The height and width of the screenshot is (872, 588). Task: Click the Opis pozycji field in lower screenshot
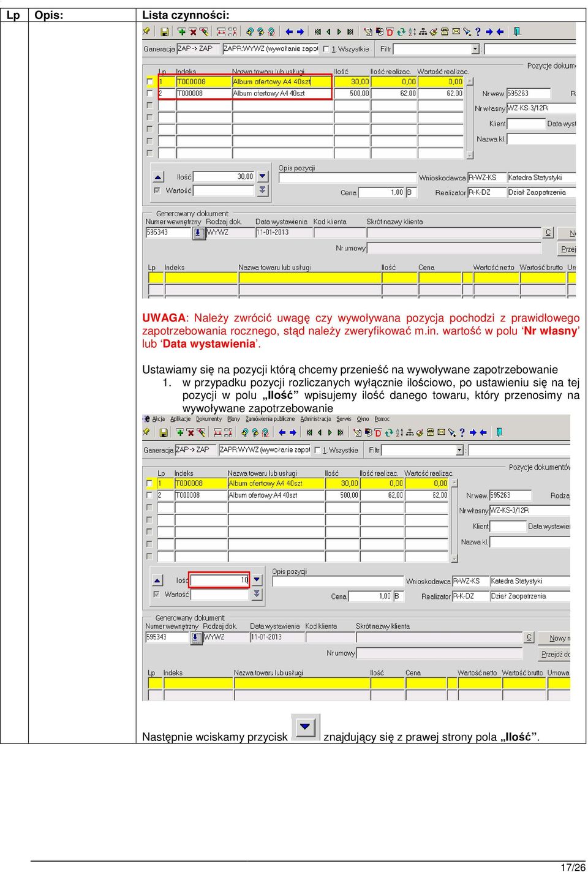coord(337,581)
